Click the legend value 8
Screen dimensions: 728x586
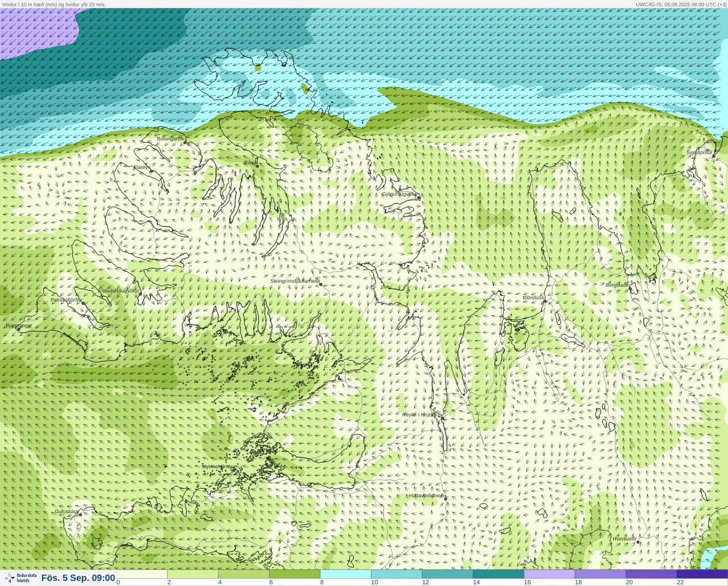322,582
